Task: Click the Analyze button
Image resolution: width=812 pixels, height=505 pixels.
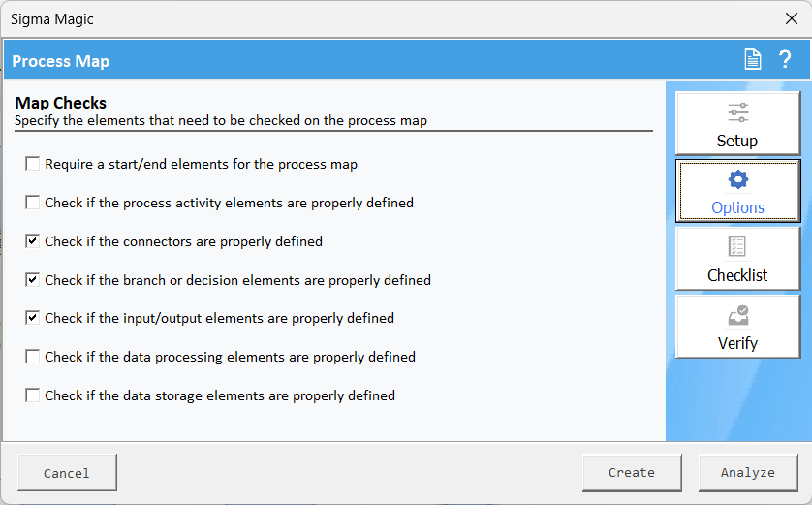Action: coord(747,473)
